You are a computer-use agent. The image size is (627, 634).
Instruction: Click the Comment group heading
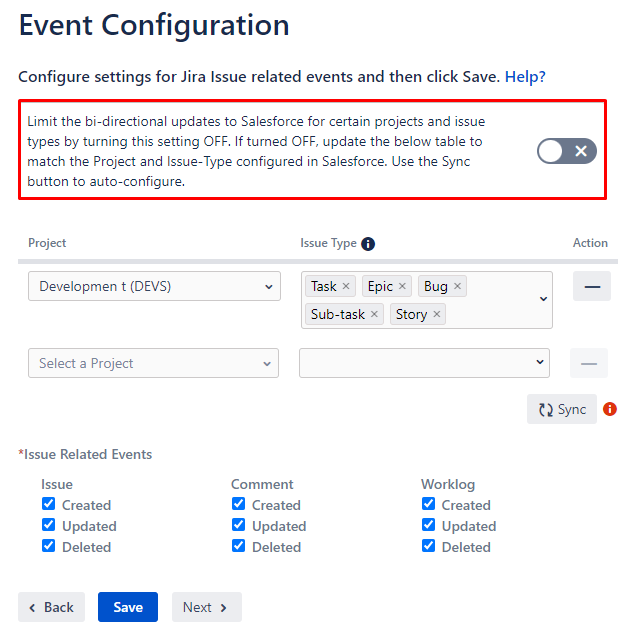[262, 484]
